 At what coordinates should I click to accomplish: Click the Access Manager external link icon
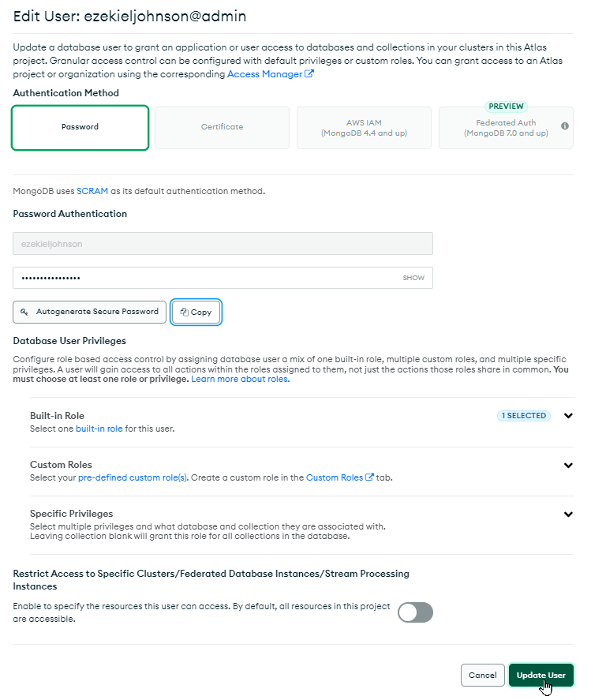pyautogui.click(x=309, y=73)
